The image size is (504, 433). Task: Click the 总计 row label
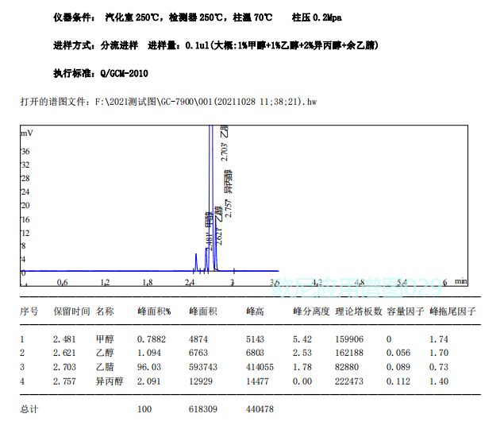click(29, 409)
